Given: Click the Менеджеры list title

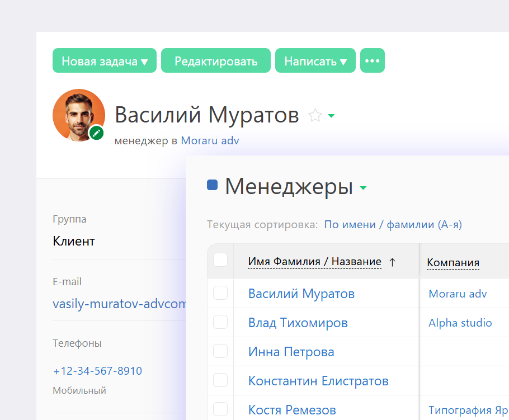Looking at the screenshot, I should click(289, 187).
